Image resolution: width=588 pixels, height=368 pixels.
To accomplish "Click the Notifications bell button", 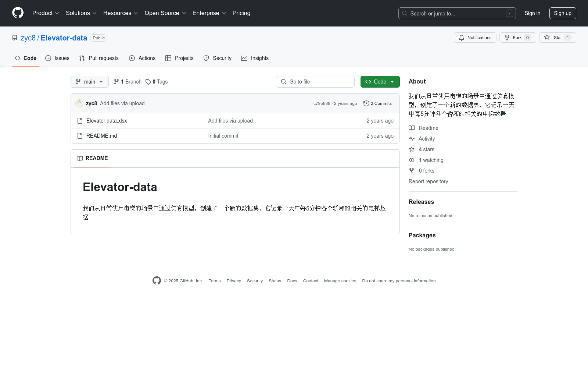I will click(475, 38).
